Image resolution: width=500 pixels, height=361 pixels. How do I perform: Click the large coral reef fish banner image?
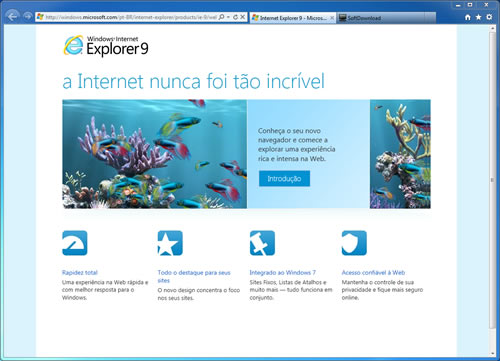pos(155,154)
